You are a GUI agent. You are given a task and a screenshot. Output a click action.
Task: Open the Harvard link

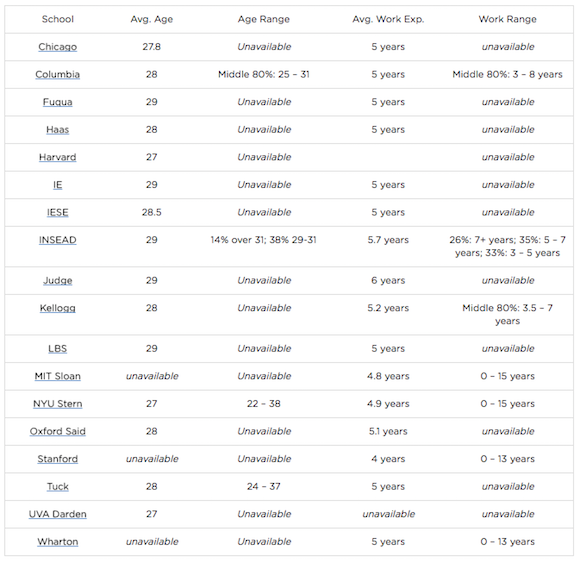58,157
